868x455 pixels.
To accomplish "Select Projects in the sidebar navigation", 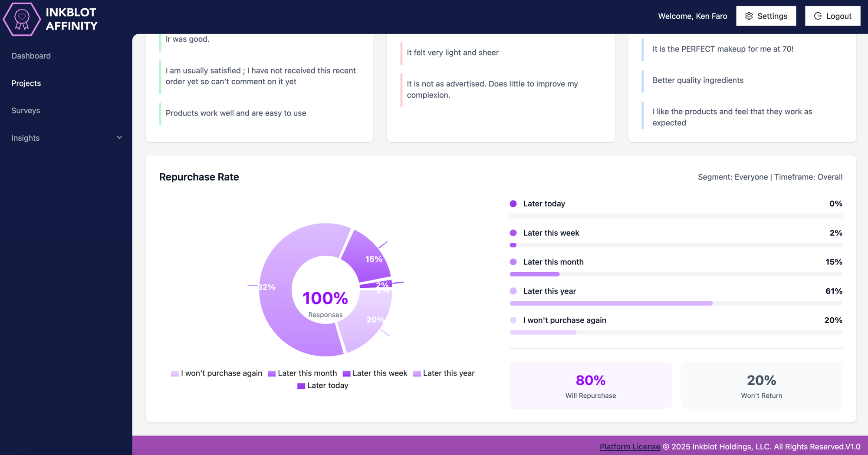I will click(26, 83).
